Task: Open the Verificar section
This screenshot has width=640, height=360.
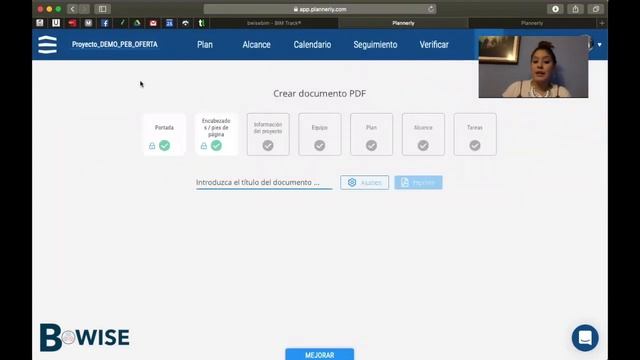Action: (x=434, y=44)
